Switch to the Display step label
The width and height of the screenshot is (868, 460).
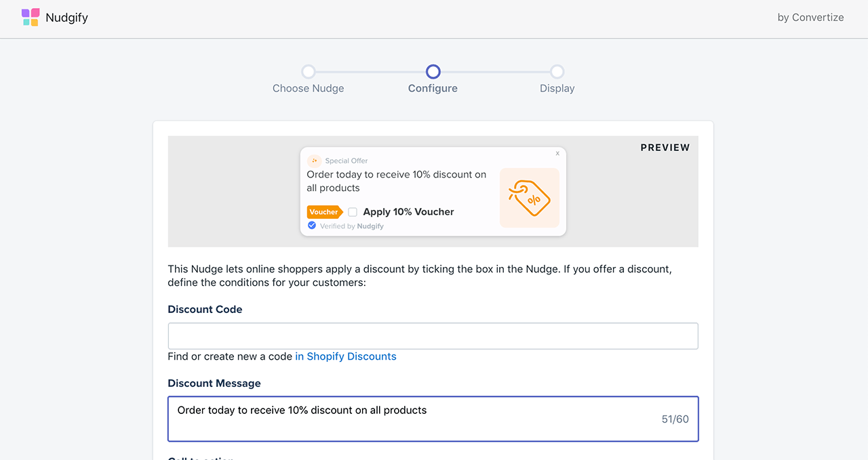point(557,88)
